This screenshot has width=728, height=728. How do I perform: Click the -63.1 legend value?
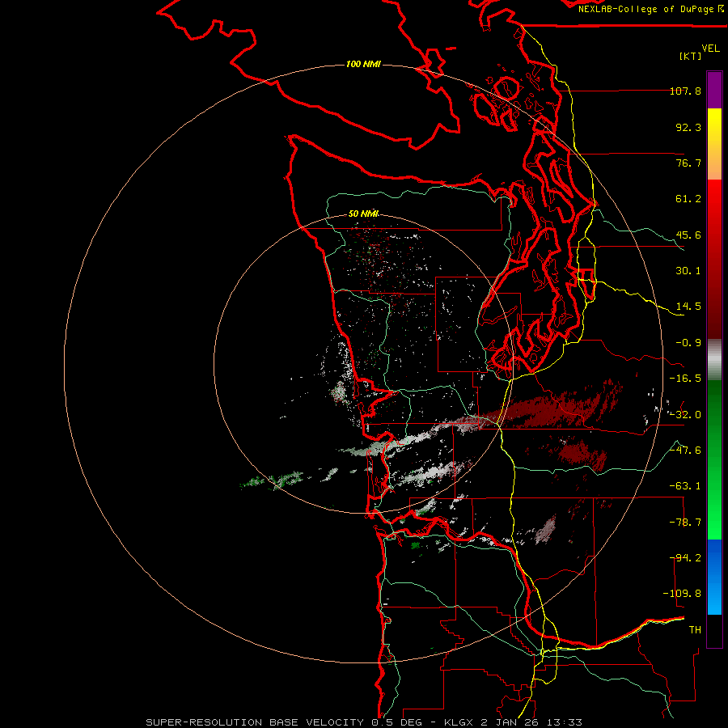(685, 486)
